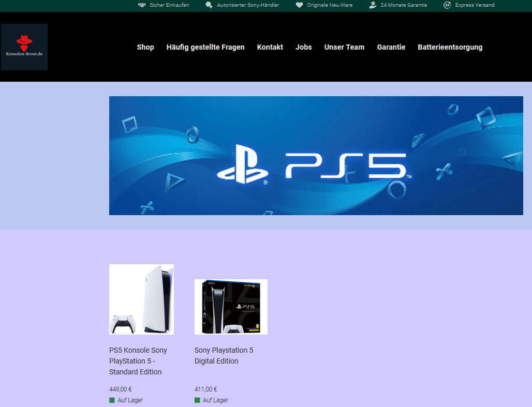Screen dimensions: 532x407
Task: Open Batterieentsorgung information
Action: coord(450,47)
